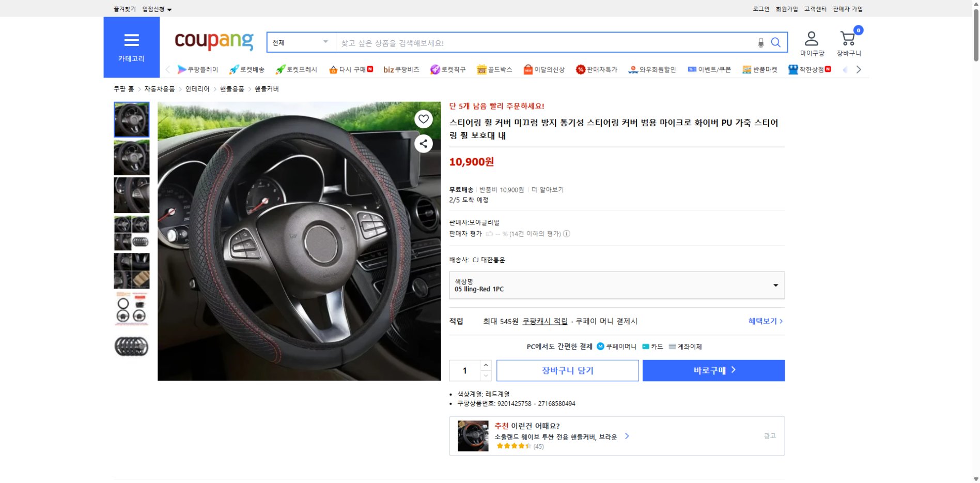The height and width of the screenshot is (483, 980).
Task: Start a search with the magnifier icon
Action: pos(775,42)
